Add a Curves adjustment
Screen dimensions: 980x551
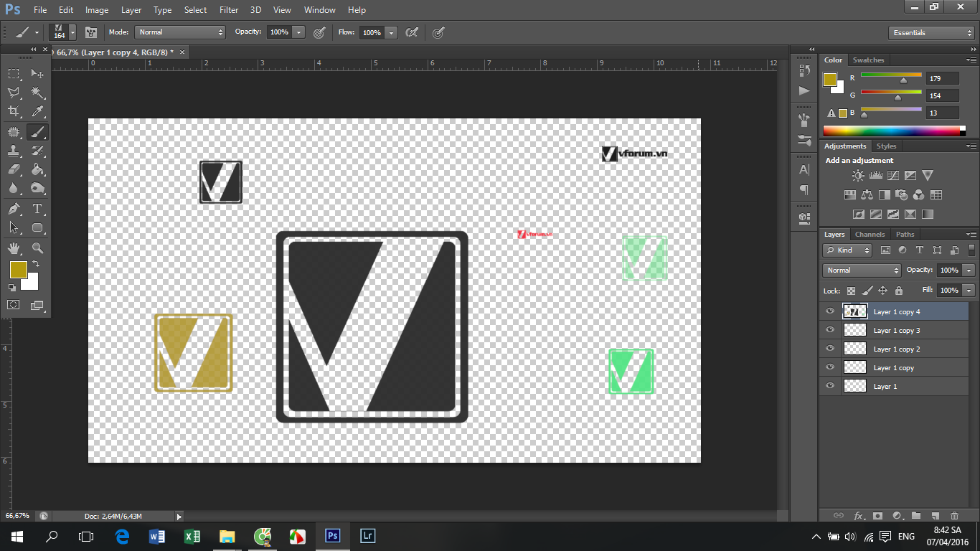tap(892, 175)
